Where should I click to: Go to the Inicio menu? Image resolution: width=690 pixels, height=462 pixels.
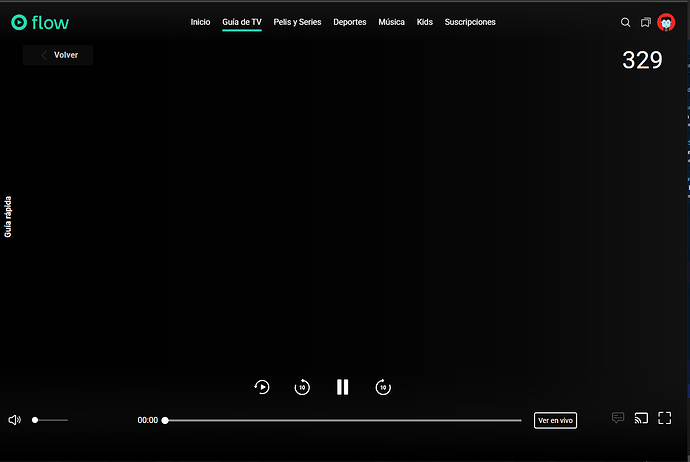click(200, 22)
